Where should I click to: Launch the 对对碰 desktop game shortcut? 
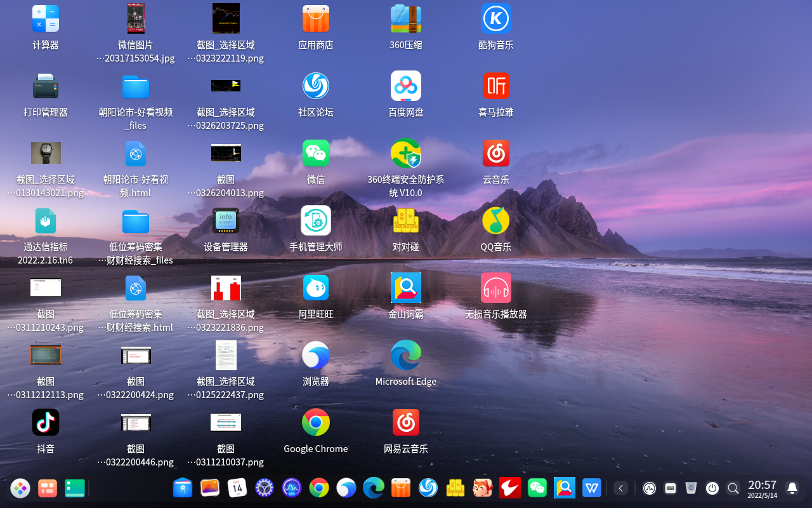click(406, 221)
